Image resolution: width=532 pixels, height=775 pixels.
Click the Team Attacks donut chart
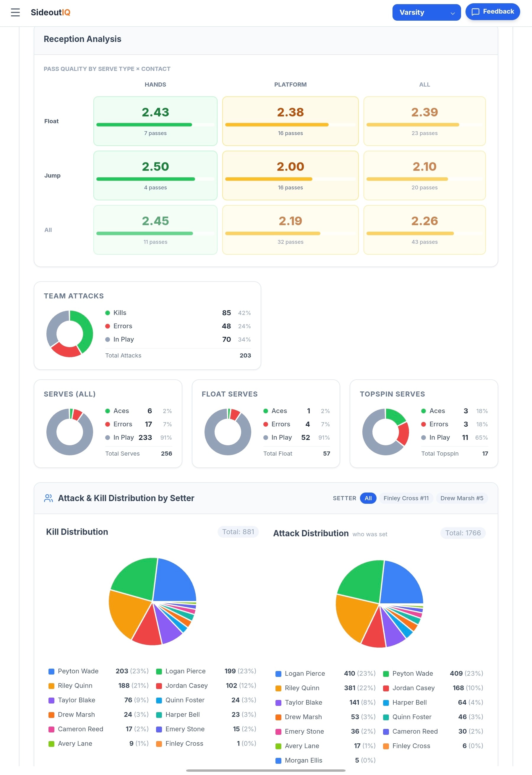(70, 334)
